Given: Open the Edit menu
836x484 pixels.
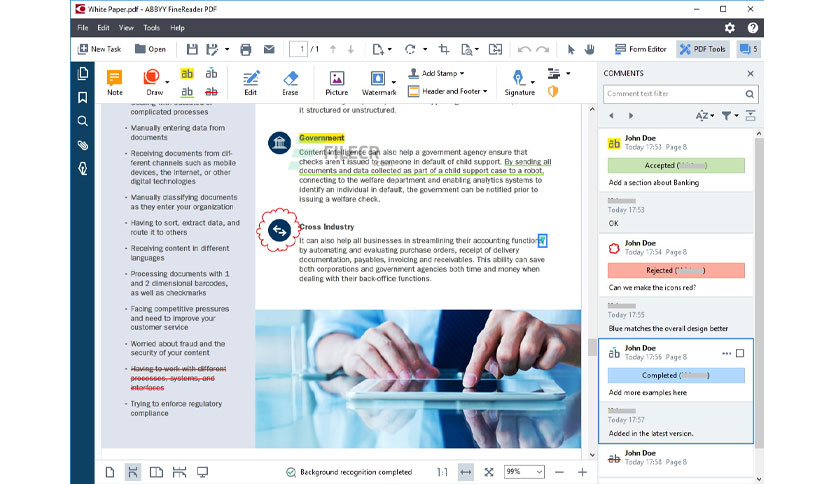Looking at the screenshot, I should [103, 28].
